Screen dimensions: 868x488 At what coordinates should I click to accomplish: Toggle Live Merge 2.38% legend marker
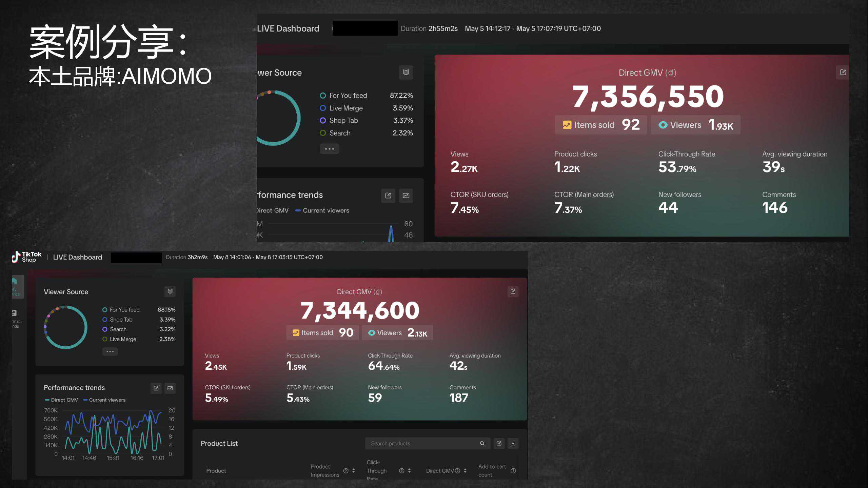(x=105, y=339)
